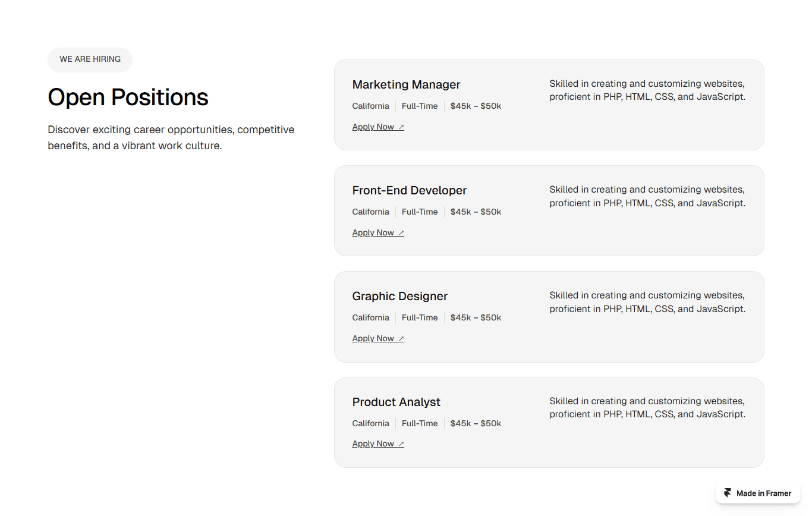Apply now for the Product Analyst position
This screenshot has width=812, height=516.
(378, 443)
